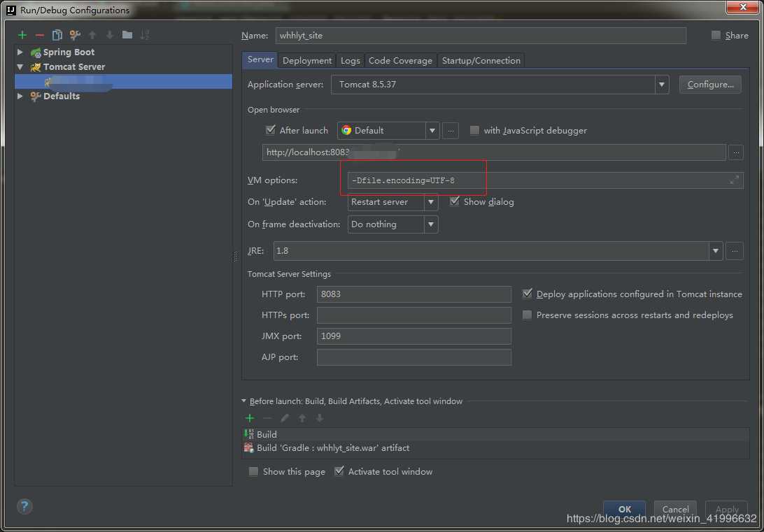The image size is (764, 532).
Task: Open browser chooser ellipsis button
Action: tap(451, 131)
